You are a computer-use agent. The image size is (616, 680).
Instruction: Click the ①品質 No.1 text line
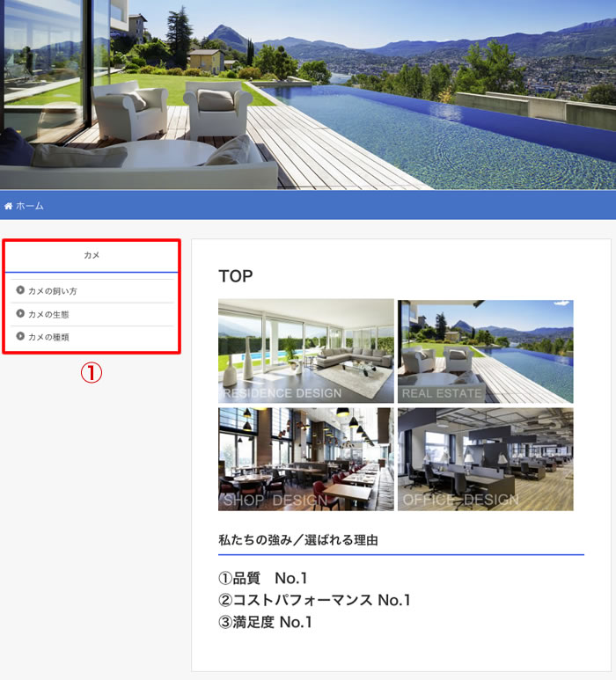click(265, 578)
